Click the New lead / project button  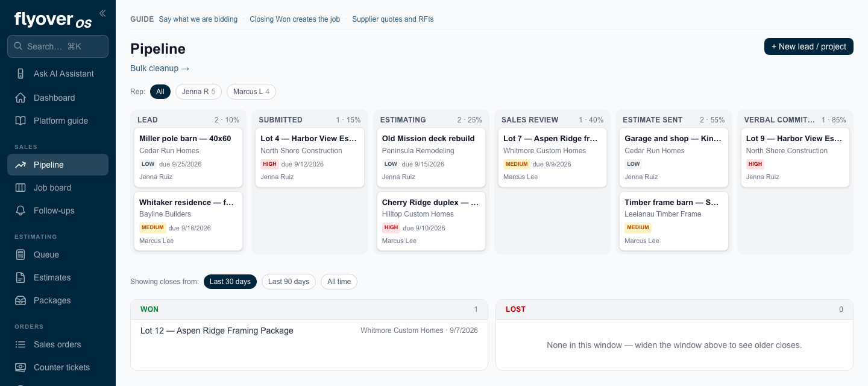point(809,46)
